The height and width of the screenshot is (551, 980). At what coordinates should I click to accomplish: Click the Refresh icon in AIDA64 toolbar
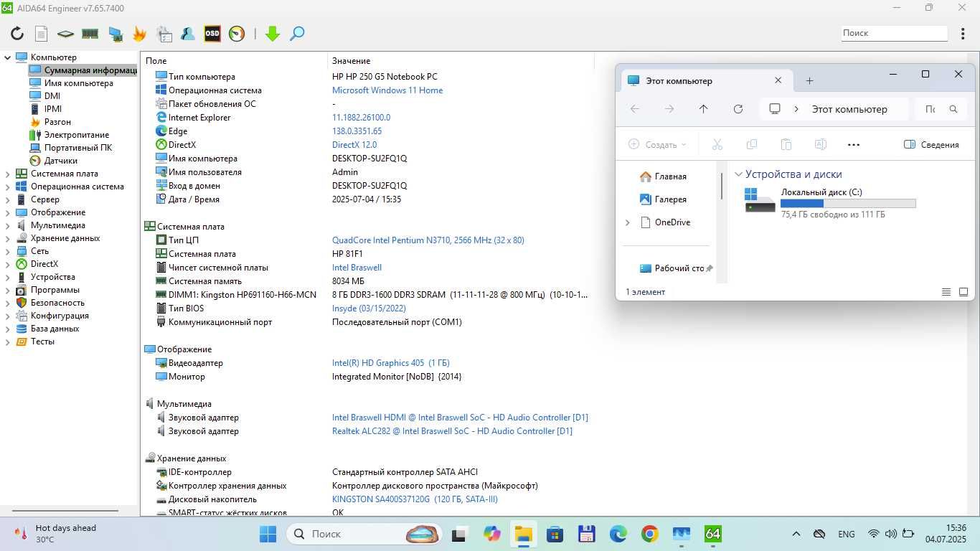point(17,34)
